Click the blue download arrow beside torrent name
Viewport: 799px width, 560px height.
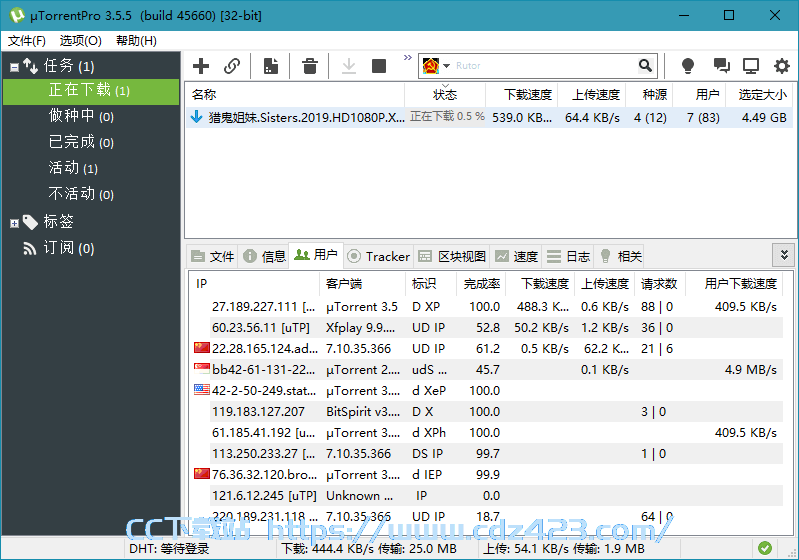(x=196, y=117)
